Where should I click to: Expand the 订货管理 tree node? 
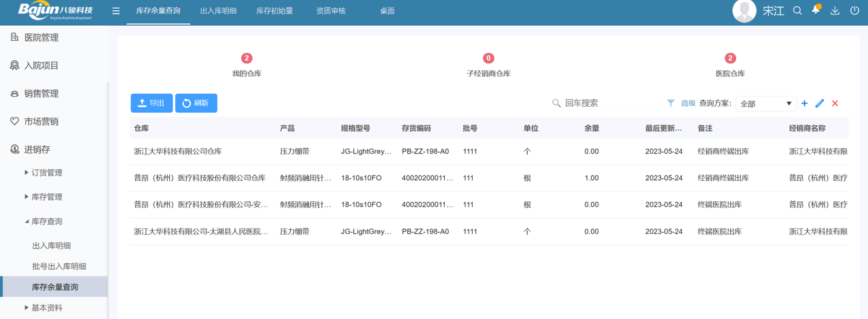click(27, 173)
